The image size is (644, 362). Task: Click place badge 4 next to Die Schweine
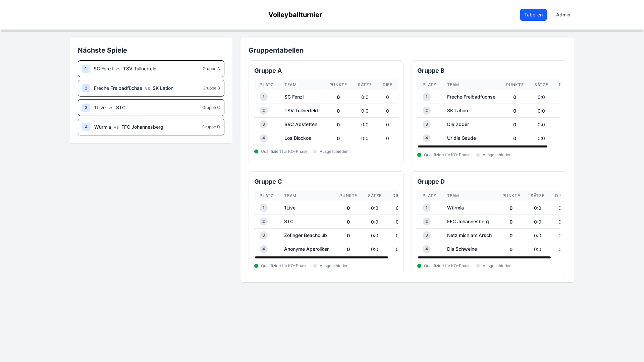427,249
